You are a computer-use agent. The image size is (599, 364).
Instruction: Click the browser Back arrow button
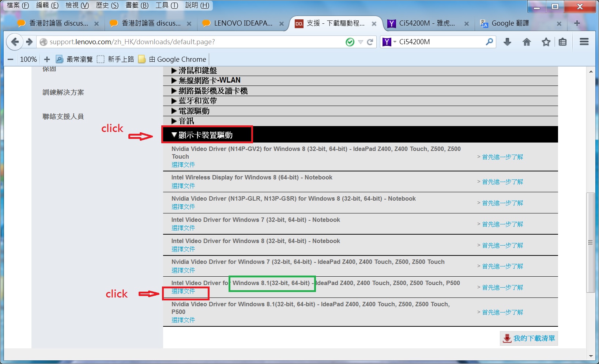(15, 42)
